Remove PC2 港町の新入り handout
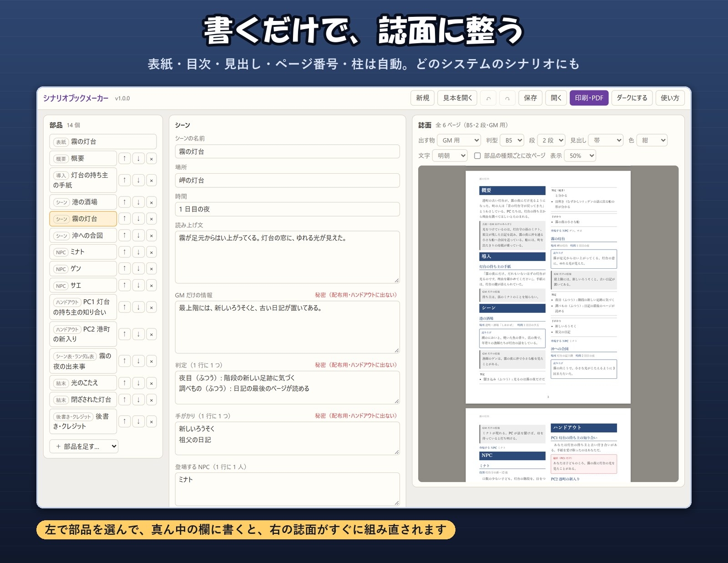 click(x=152, y=334)
